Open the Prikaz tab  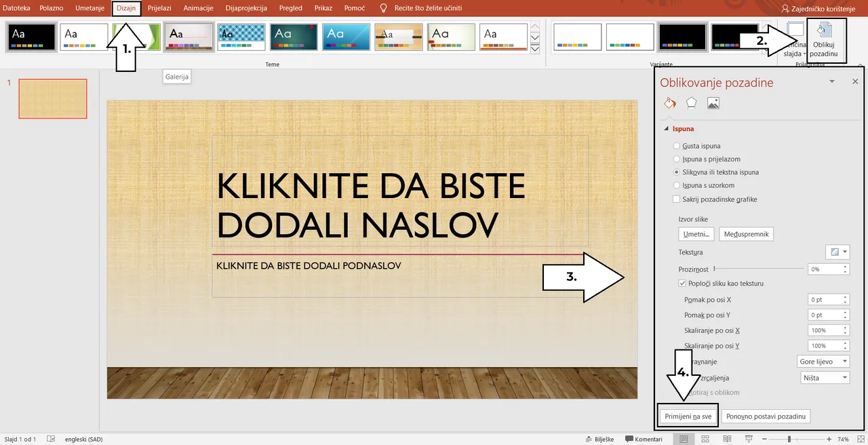323,8
